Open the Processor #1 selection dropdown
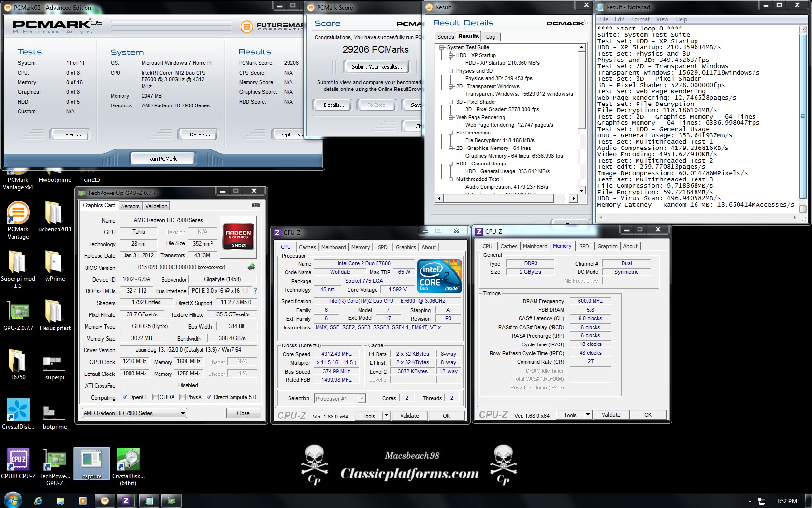This screenshot has height=508, width=812. [x=340, y=399]
